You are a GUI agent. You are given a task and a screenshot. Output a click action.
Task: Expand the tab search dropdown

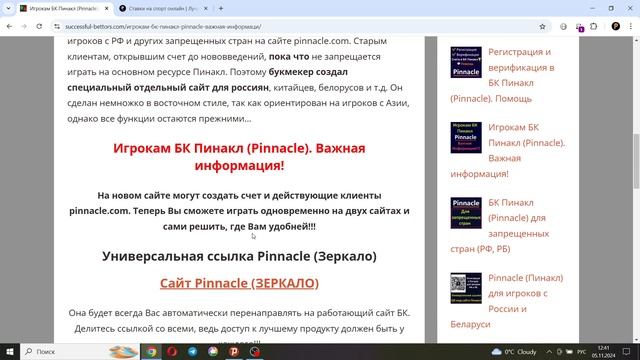pos(8,8)
